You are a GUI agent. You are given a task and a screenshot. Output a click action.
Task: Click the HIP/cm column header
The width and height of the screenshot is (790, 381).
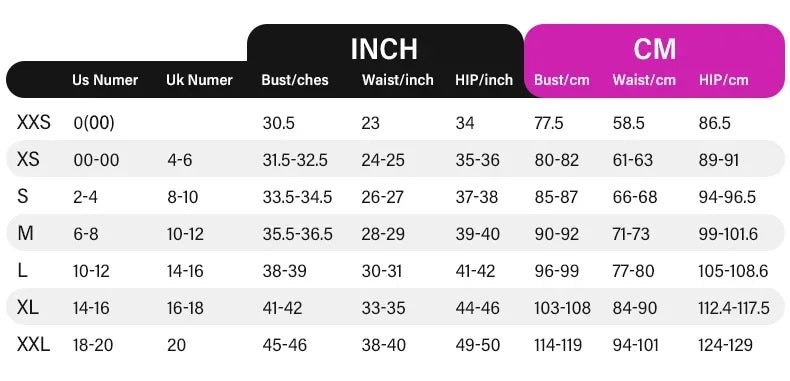coord(723,80)
